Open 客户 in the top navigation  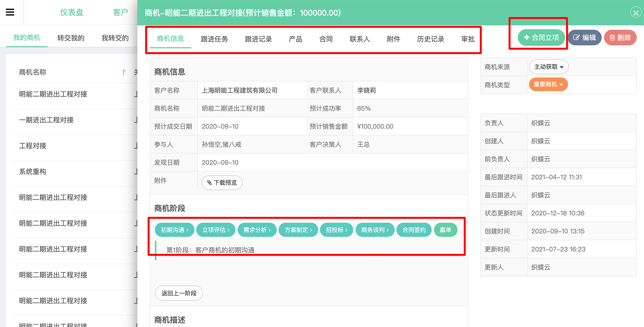pyautogui.click(x=121, y=13)
